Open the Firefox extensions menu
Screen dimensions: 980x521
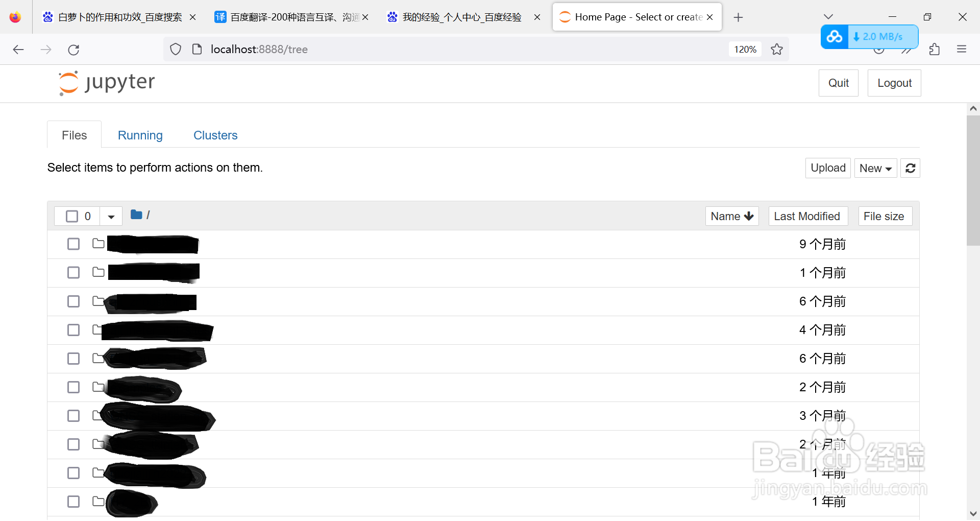pyautogui.click(x=935, y=49)
